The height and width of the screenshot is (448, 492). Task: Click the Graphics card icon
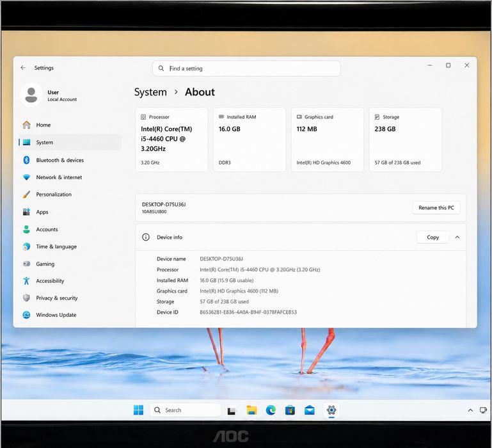(x=299, y=116)
